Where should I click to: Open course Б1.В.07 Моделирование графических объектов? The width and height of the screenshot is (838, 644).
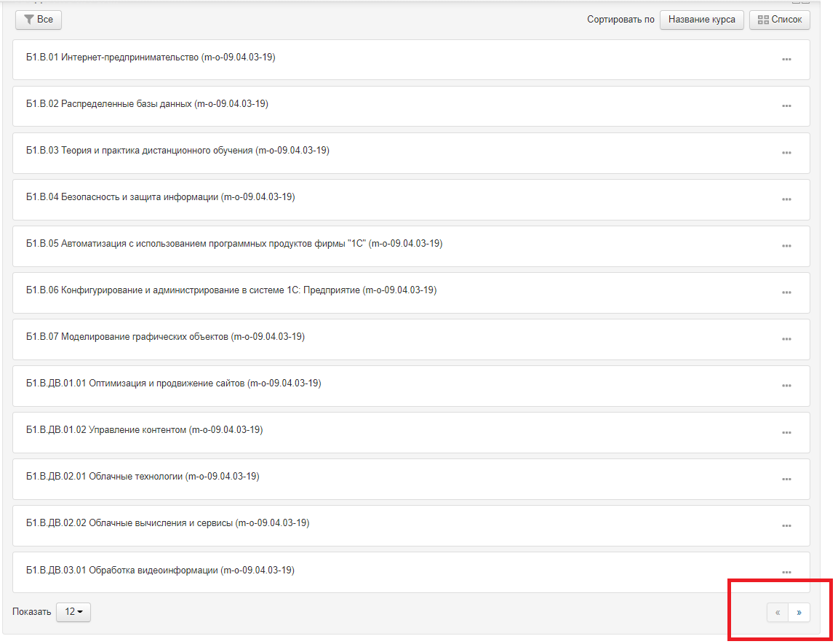tap(165, 336)
